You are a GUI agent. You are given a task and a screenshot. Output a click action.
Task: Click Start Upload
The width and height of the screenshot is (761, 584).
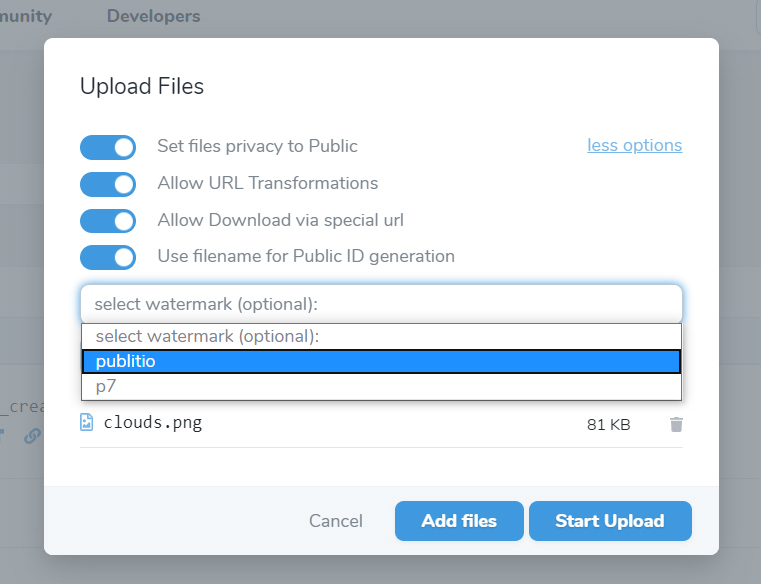pyautogui.click(x=610, y=521)
